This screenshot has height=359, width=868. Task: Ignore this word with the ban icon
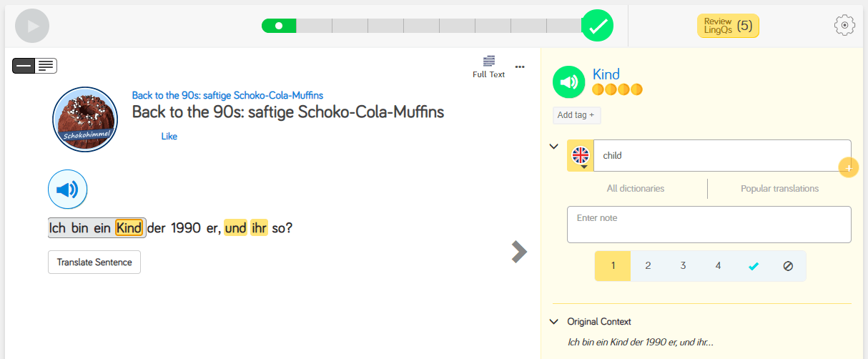(788, 266)
